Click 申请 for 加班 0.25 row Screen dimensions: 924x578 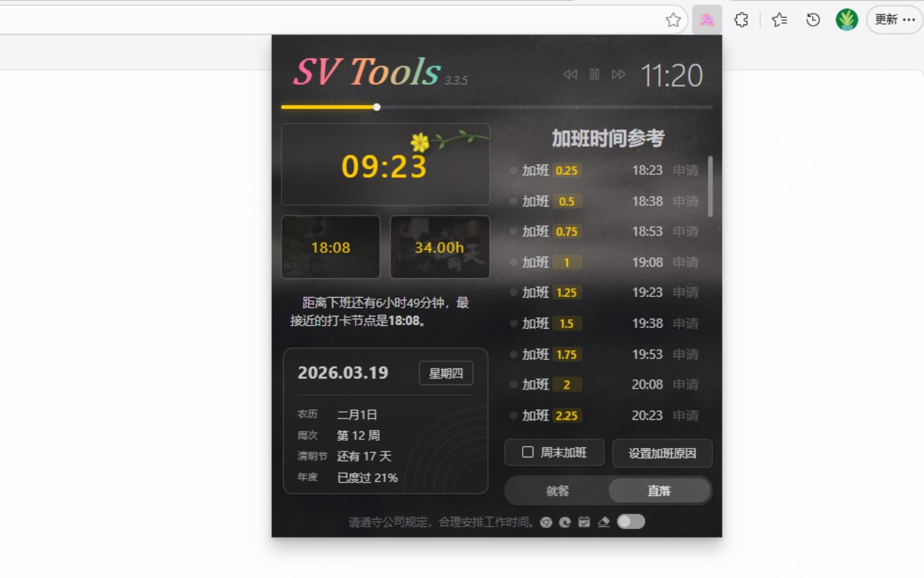tap(686, 171)
